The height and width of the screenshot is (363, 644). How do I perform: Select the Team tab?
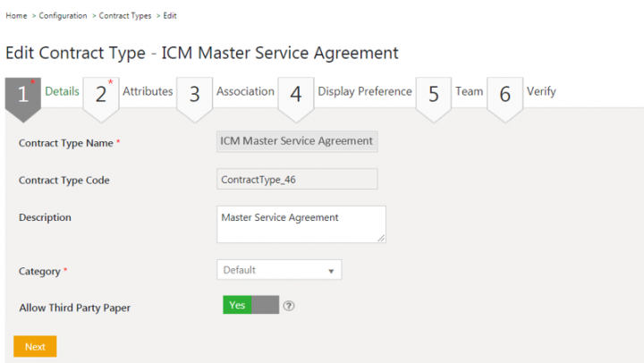[469, 91]
